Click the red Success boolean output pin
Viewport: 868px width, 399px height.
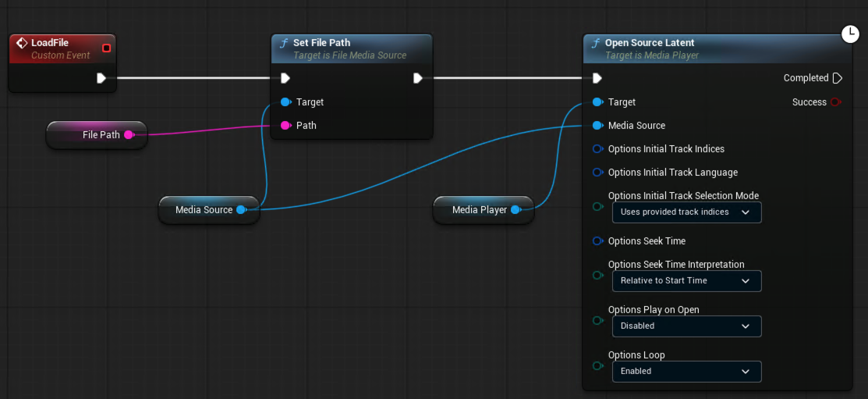coord(836,102)
